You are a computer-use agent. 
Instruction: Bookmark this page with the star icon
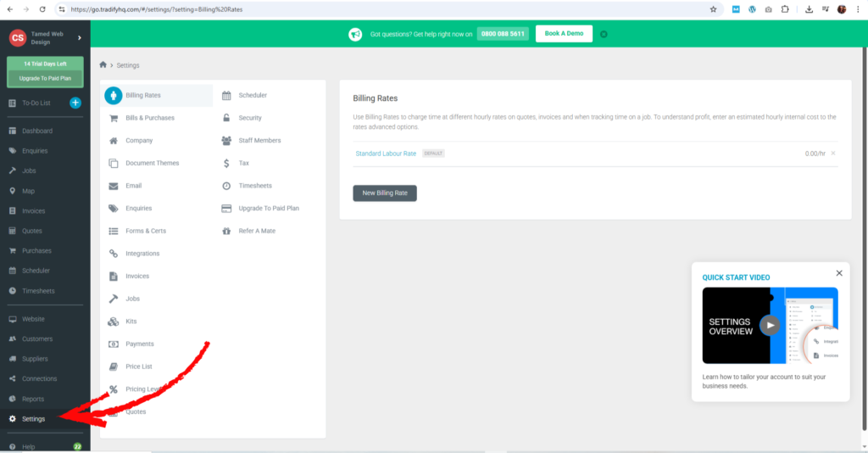713,9
